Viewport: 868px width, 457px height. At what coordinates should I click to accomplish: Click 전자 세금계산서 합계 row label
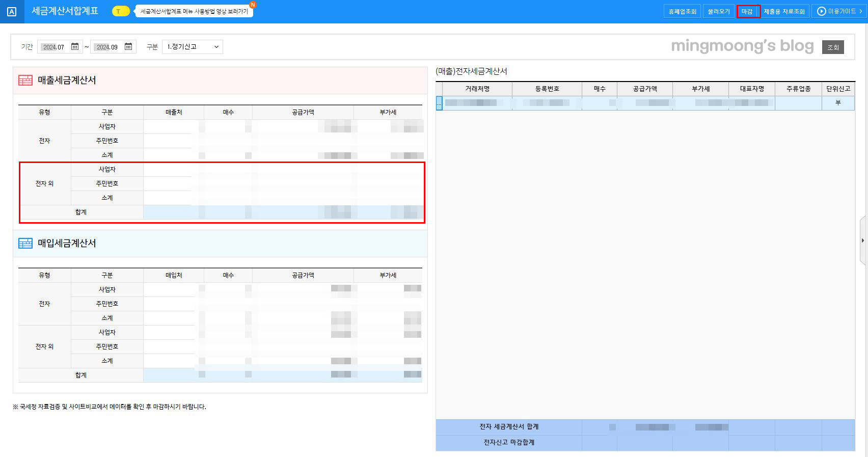509,427
